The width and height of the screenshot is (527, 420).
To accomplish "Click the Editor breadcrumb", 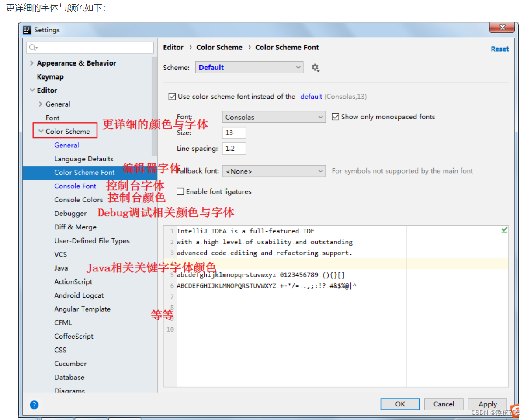I will coord(173,47).
